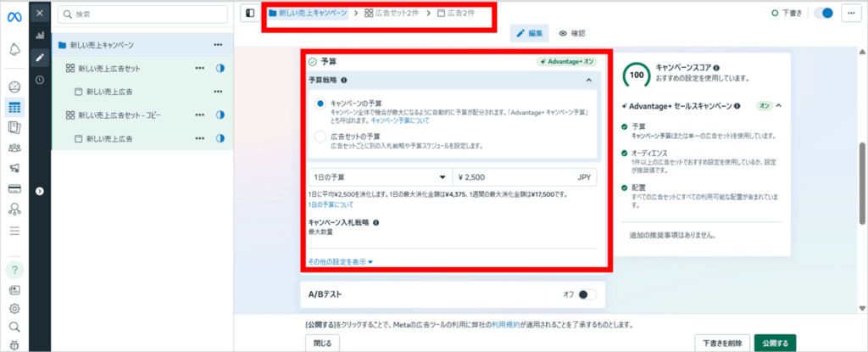
Task: Open the events manager network icon
Action: point(14,209)
